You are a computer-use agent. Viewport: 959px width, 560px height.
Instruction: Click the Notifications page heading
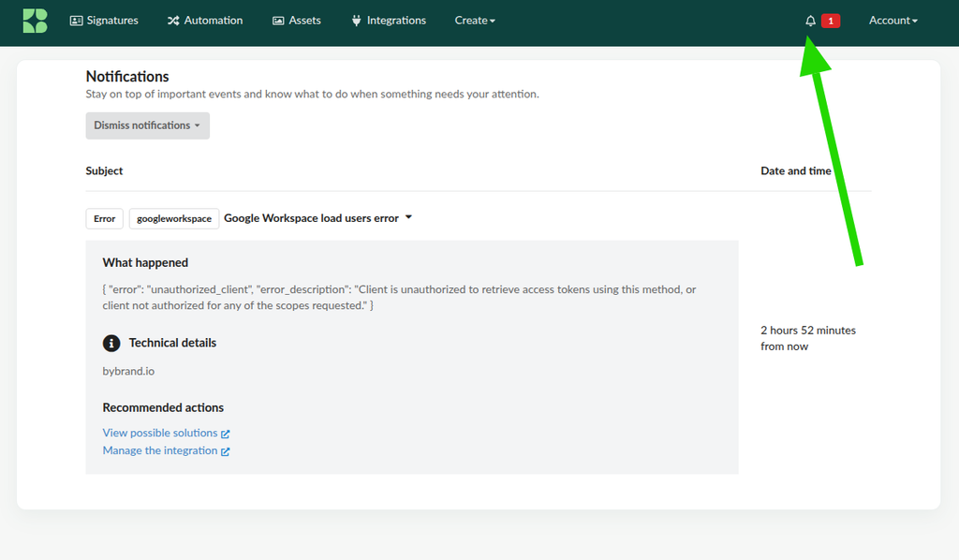click(127, 77)
